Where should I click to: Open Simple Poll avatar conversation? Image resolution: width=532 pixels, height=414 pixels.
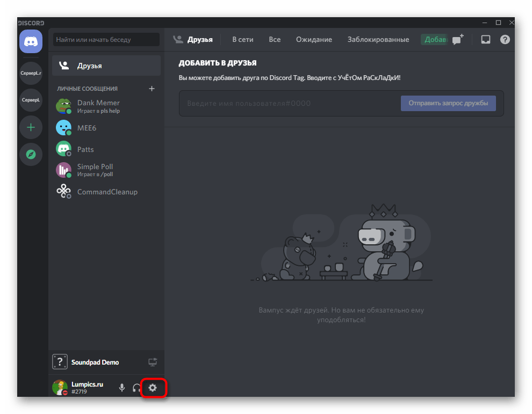pyautogui.click(x=64, y=170)
